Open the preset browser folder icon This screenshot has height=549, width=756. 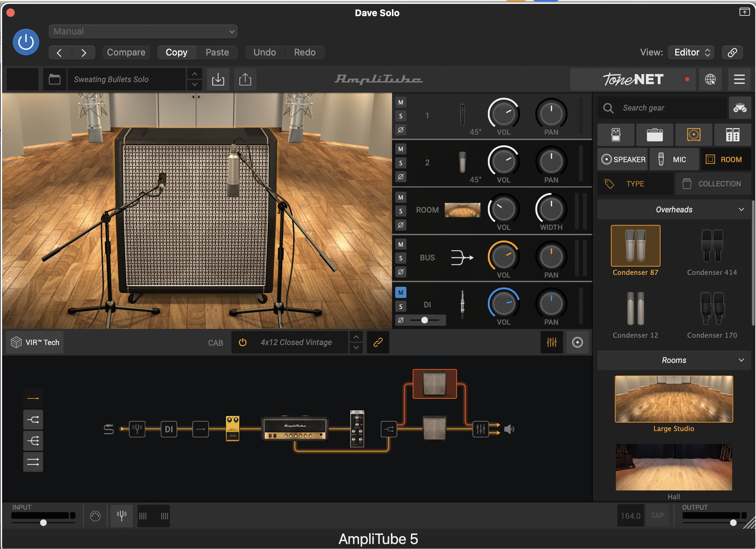(54, 79)
